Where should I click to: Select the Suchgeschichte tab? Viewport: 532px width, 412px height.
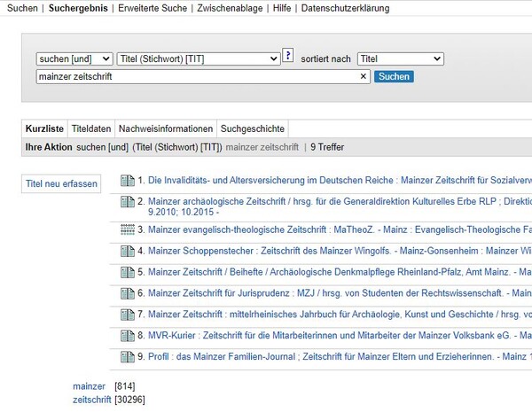pyautogui.click(x=253, y=128)
